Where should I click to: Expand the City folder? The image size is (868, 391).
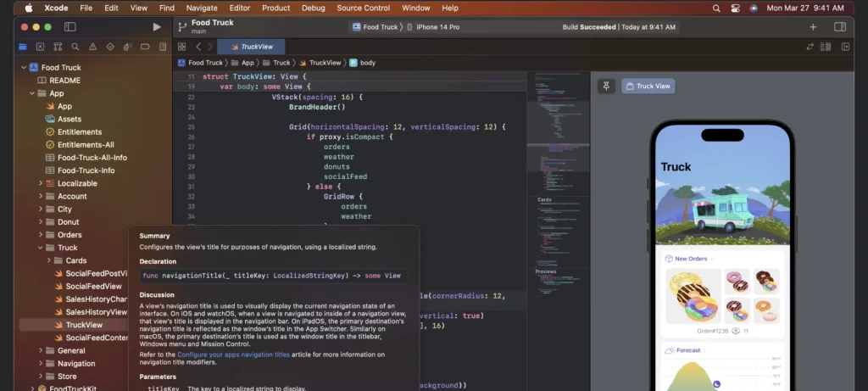(x=41, y=209)
